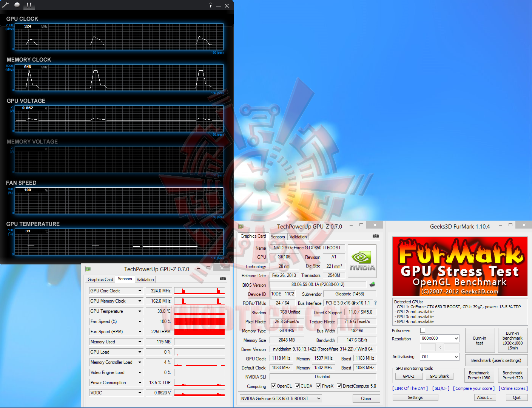Toggle the OpenCL checkbox

(x=273, y=386)
